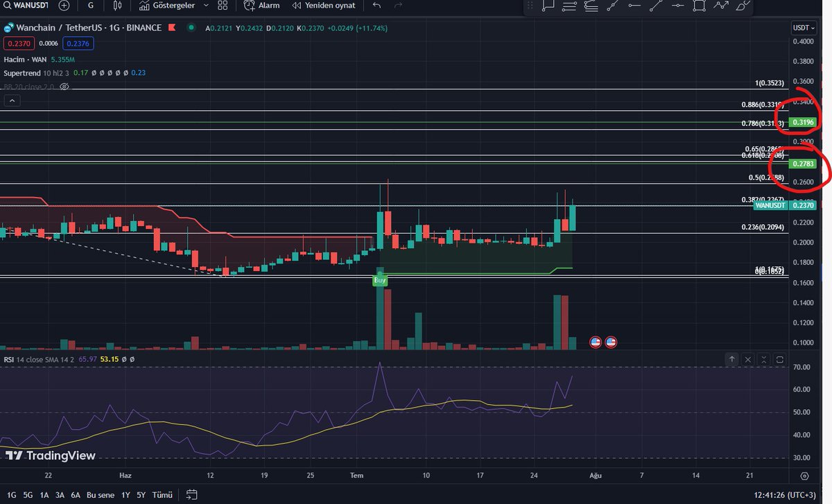Screen dimensions: 832x504
Task: Open the WANUSDT symbol search
Action: (26, 6)
